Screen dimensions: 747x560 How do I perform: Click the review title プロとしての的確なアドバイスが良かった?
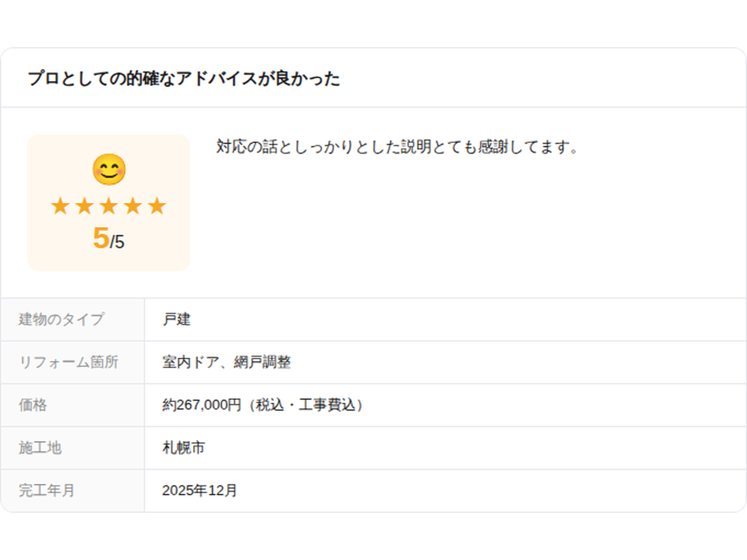coord(184,78)
